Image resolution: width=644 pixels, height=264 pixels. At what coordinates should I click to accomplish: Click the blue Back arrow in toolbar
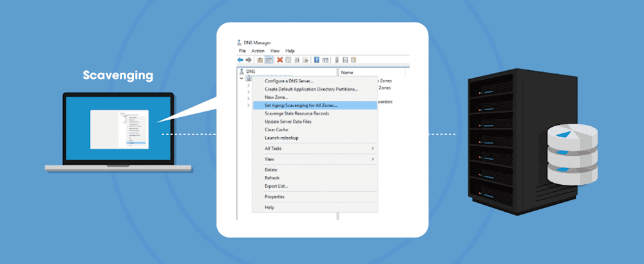(x=240, y=60)
